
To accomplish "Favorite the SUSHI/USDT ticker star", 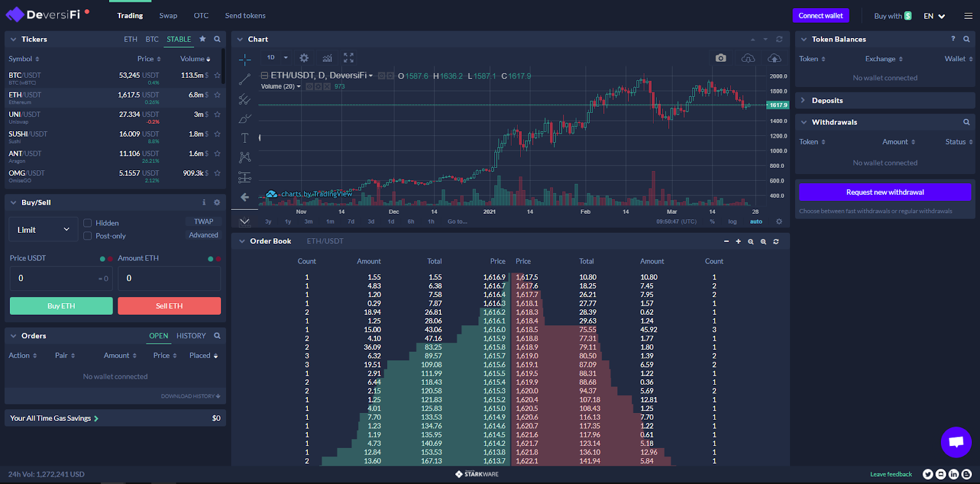I will tap(217, 134).
